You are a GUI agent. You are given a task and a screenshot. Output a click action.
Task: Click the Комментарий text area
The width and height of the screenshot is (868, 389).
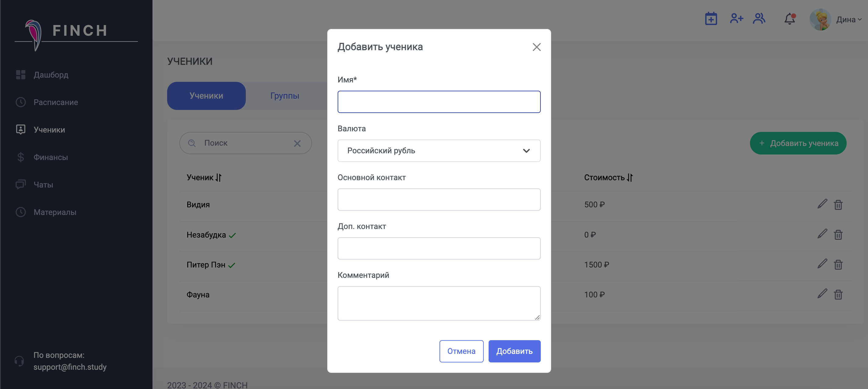point(439,303)
